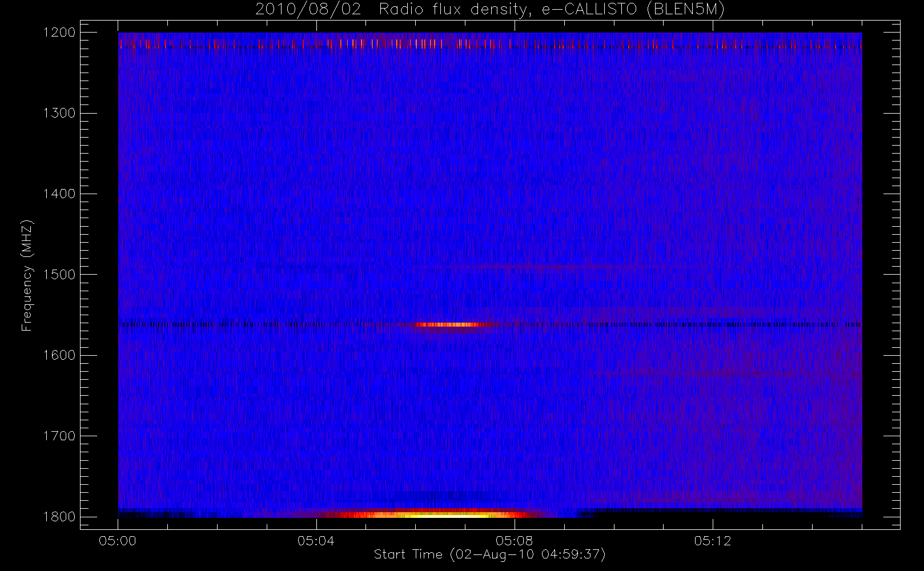The width and height of the screenshot is (924, 571).
Task: Click the 1800 frequency tick label
Action: coord(59,517)
